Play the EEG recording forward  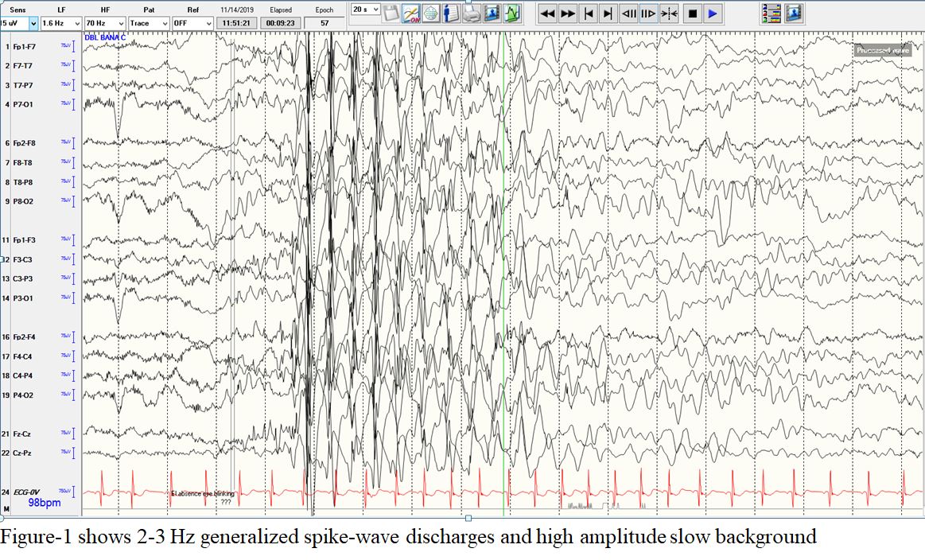[x=713, y=14]
